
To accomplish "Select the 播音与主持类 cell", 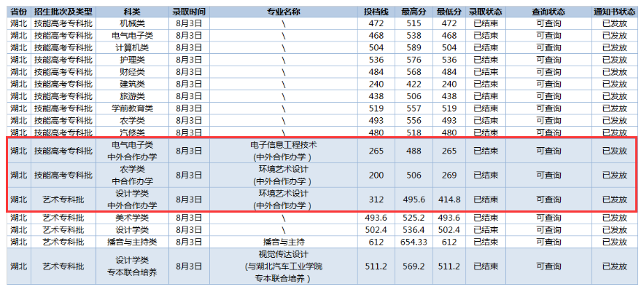I will 132,242.
